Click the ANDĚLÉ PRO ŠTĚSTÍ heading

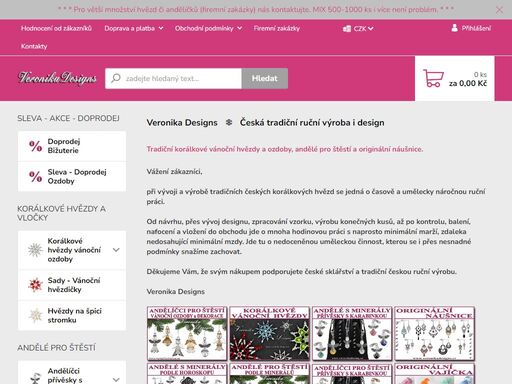point(56,348)
